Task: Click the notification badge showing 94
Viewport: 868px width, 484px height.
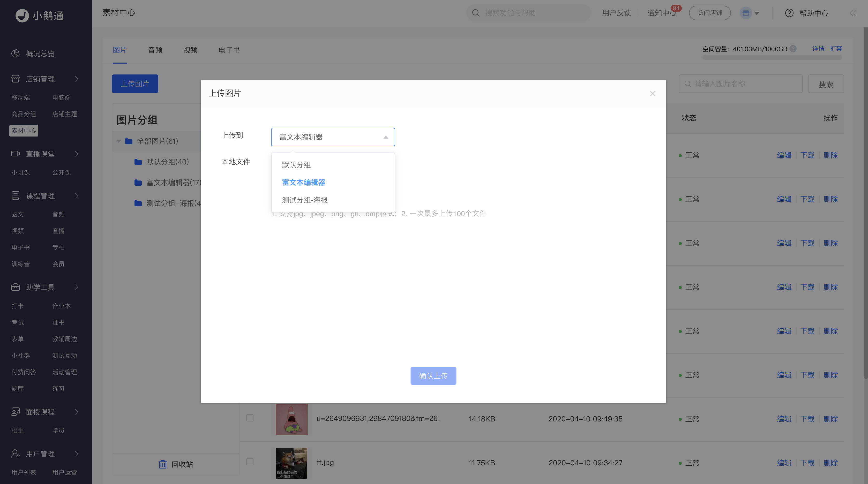Action: click(x=676, y=9)
